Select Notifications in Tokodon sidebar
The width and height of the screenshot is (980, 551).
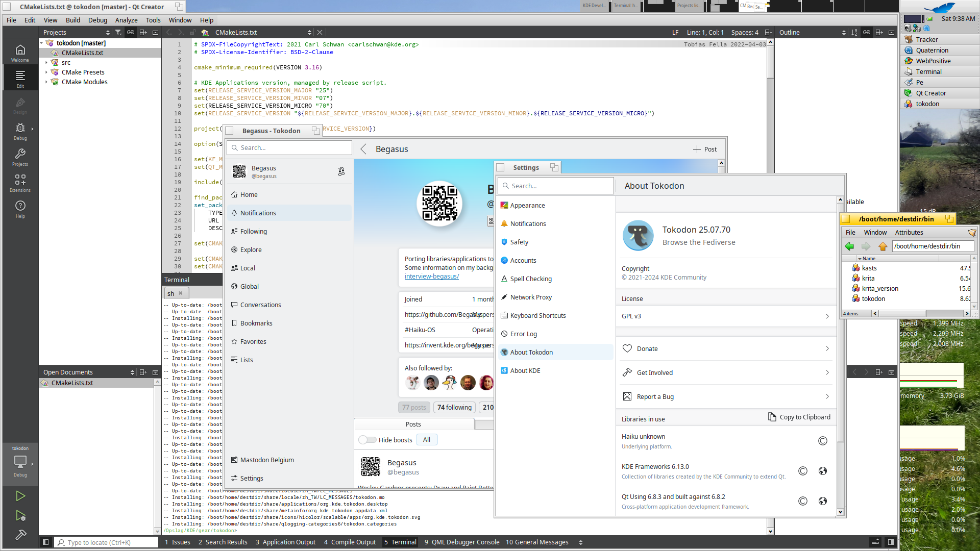pyautogui.click(x=289, y=213)
